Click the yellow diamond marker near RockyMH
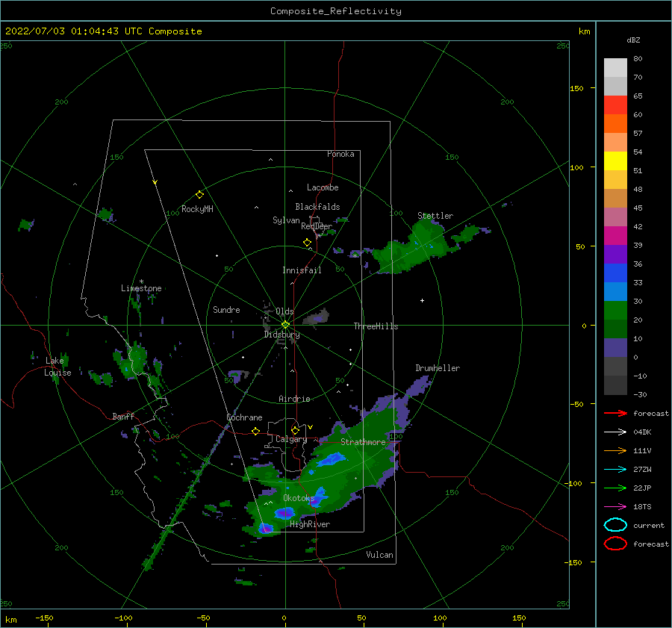Viewport: 672px width, 628px height. (x=199, y=195)
